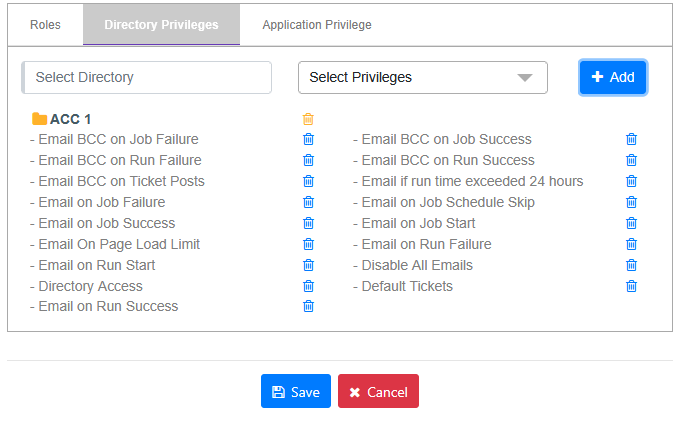This screenshot has height=431, width=685.
Task: Delete Email BCC on Ticket Posts privilege
Action: (308, 182)
